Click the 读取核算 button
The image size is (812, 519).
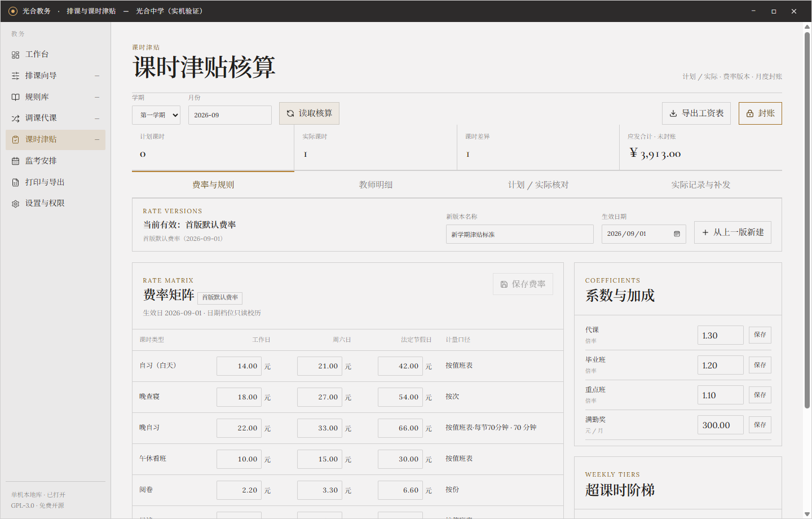click(309, 113)
